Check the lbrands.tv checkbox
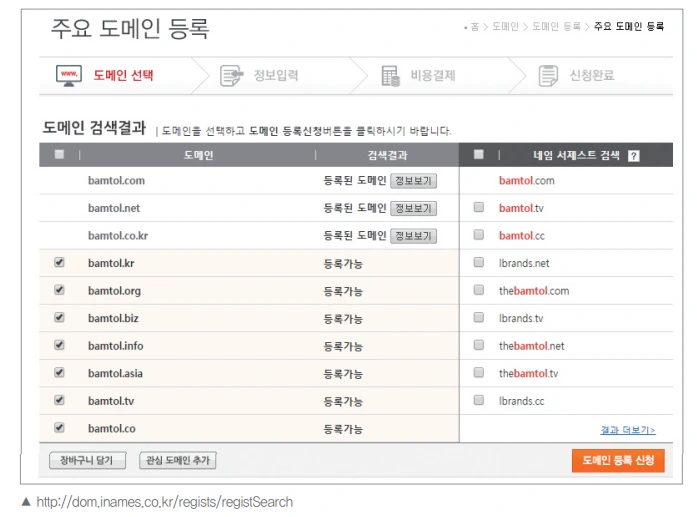Screen dimensions: 697x517 [x=479, y=317]
